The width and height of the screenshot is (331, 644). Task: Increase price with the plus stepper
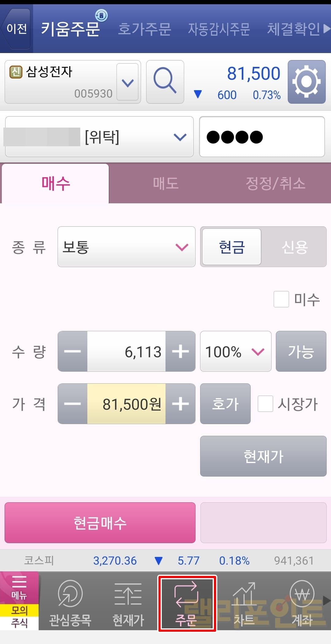(180, 404)
